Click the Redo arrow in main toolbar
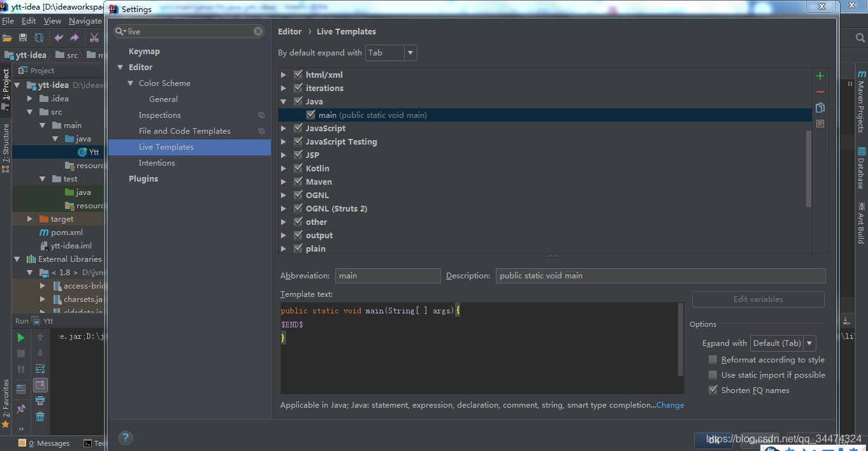 point(75,38)
